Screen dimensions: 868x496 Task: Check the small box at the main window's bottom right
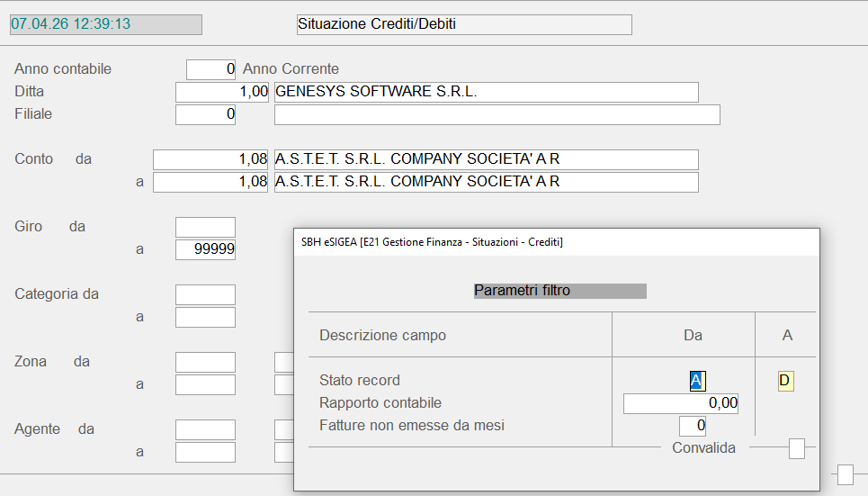(x=844, y=473)
